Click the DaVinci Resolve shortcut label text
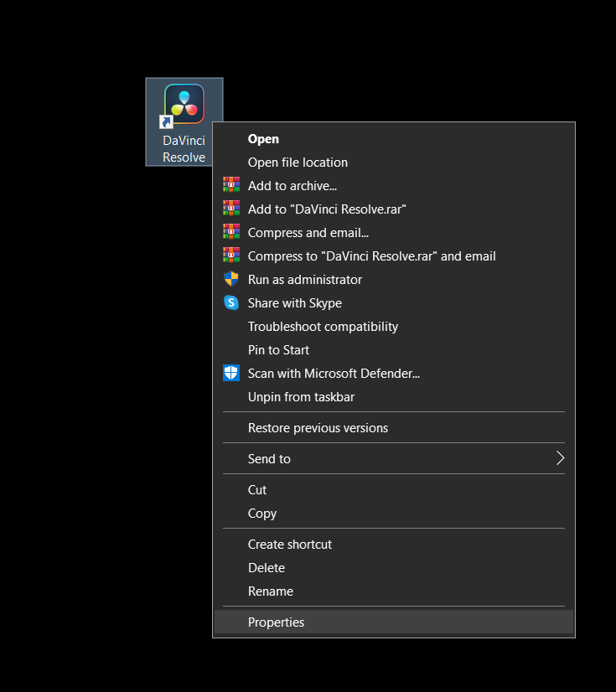The height and width of the screenshot is (692, 616). [x=184, y=149]
